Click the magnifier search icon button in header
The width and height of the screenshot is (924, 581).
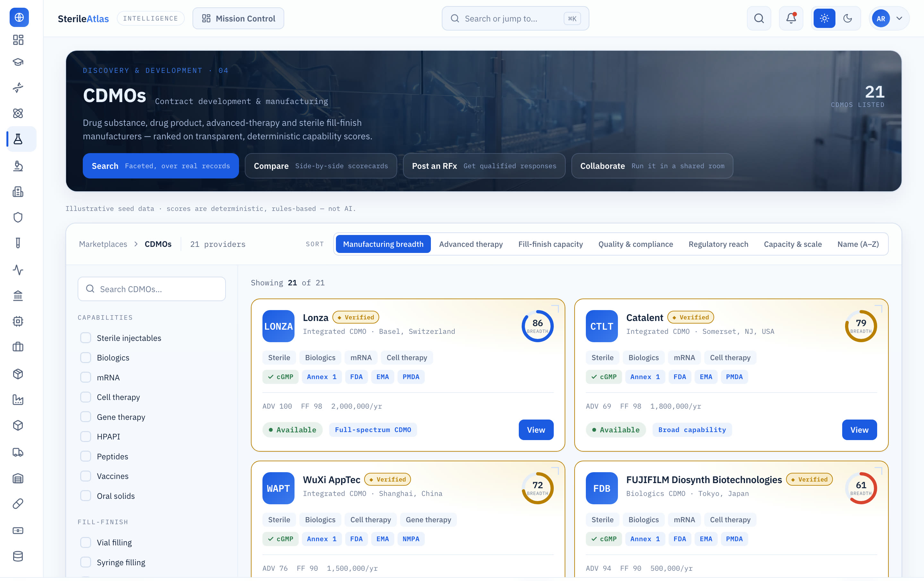759,18
